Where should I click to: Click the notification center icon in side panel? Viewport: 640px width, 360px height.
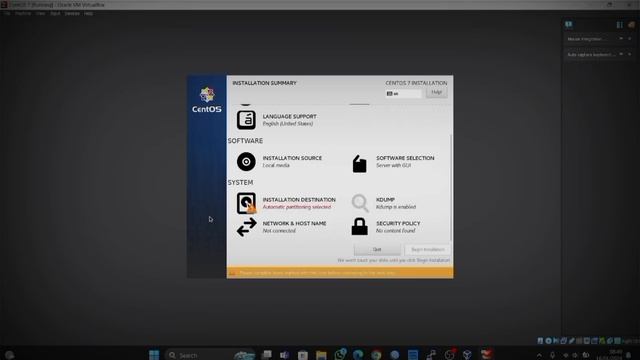tap(569, 24)
